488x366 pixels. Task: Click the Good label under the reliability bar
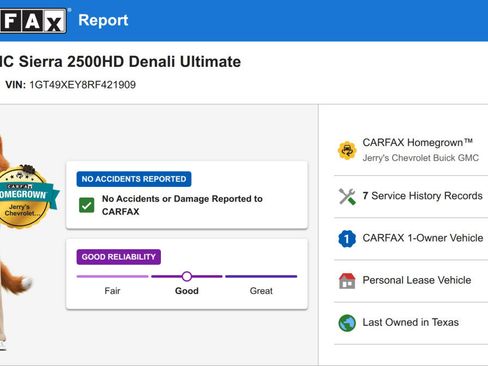coord(187,291)
